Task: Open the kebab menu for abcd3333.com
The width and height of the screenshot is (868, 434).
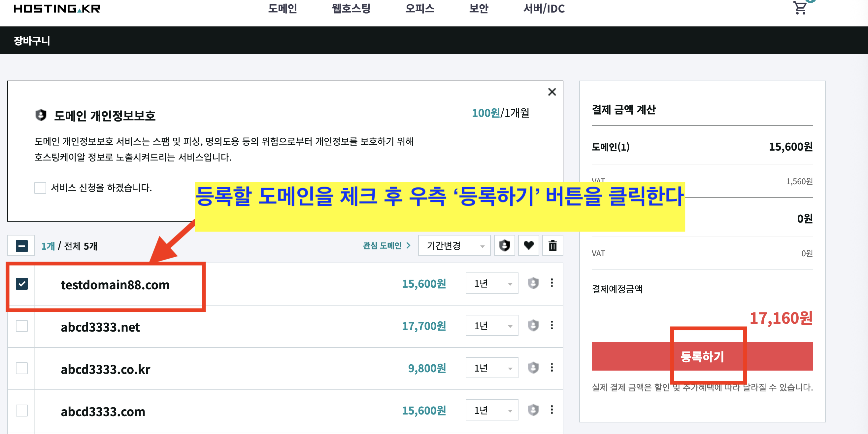Action: pyautogui.click(x=552, y=410)
